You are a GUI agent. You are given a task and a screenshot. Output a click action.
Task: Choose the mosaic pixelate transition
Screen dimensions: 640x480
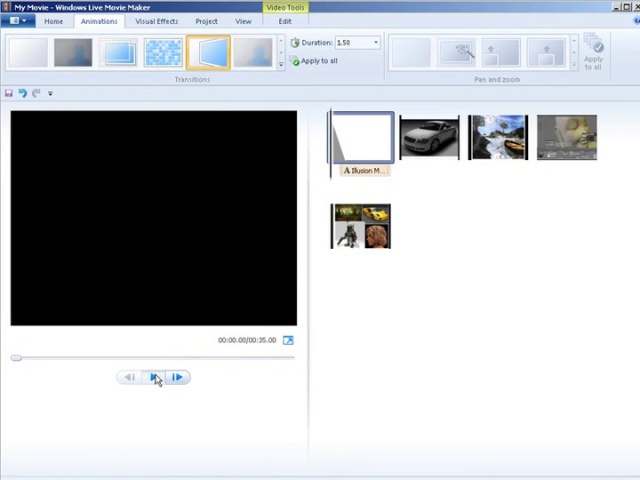point(163,53)
